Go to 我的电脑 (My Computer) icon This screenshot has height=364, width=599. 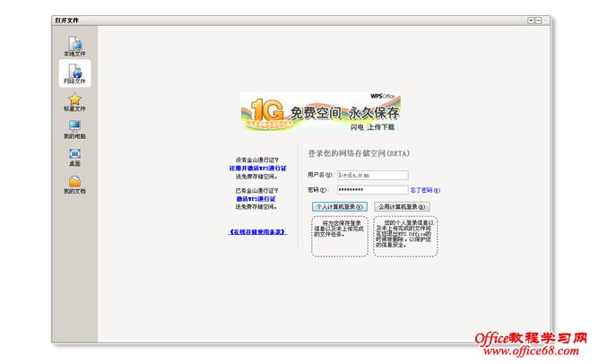[x=74, y=129]
